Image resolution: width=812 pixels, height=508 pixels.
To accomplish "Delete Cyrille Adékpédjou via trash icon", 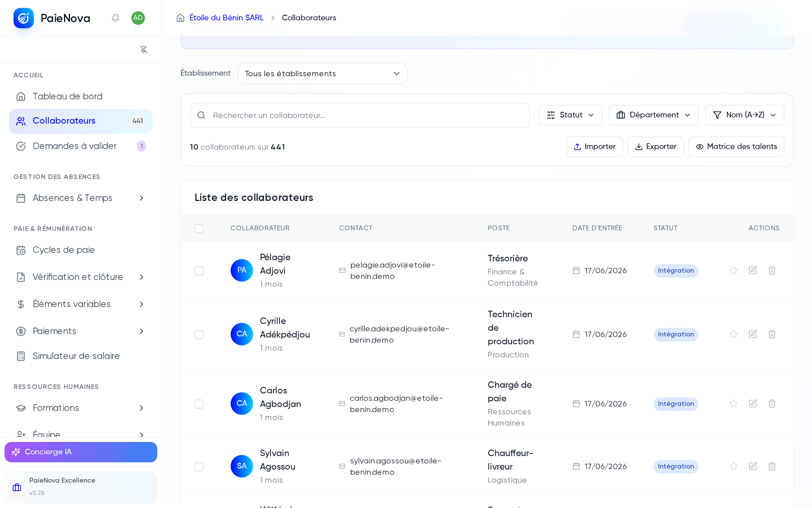I will [x=772, y=334].
